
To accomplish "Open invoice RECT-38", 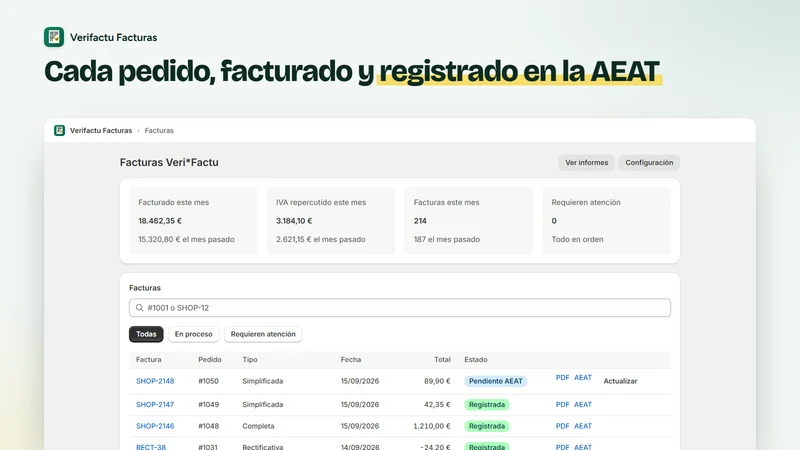I will (x=151, y=447).
